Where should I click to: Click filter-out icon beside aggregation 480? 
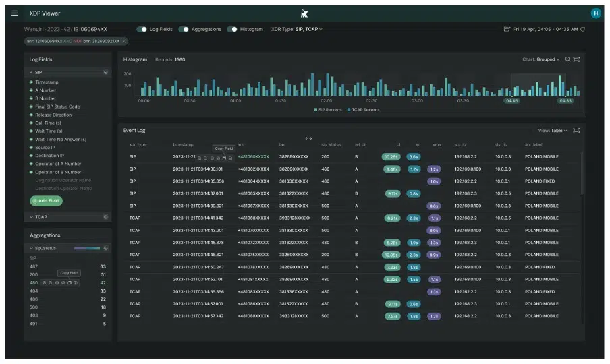51,283
